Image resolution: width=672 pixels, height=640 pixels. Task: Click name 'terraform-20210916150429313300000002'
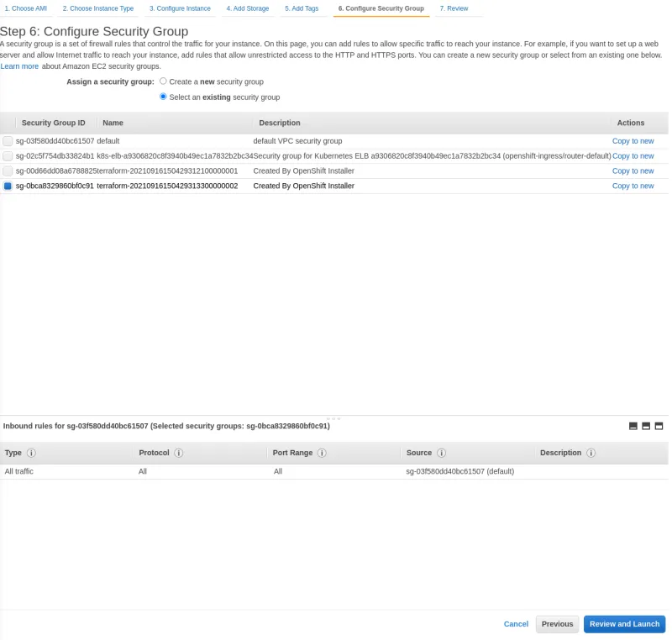[167, 186]
